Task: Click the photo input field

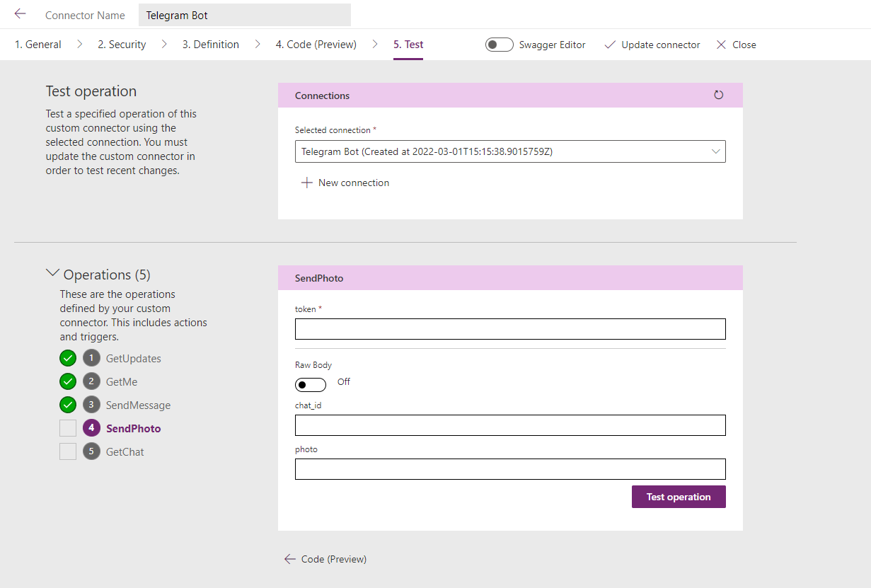Action: pyautogui.click(x=510, y=469)
